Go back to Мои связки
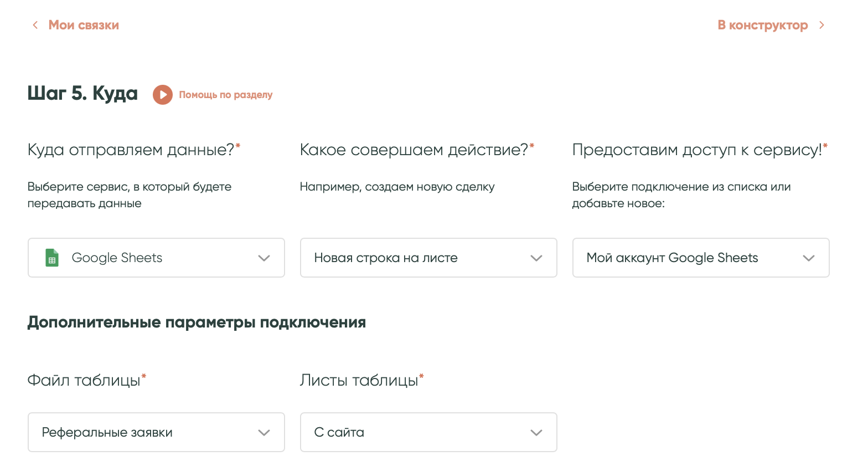The width and height of the screenshot is (868, 471). [x=84, y=25]
